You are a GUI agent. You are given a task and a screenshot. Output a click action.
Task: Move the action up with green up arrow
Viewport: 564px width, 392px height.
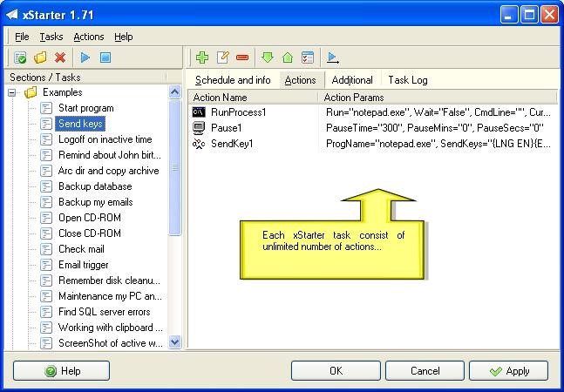click(288, 58)
